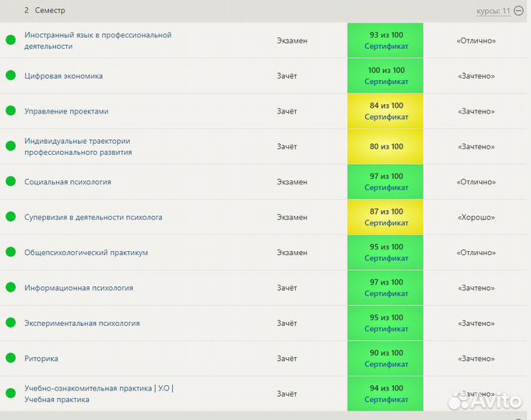The height and width of the screenshot is (420, 531).
Task: Click green status dot beside Социальная психология
Action: (x=11, y=181)
